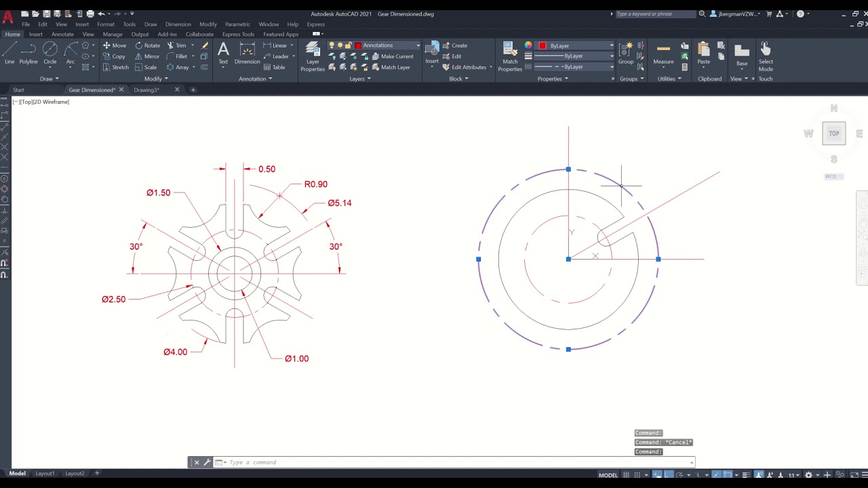Activate the Scale command

[146, 67]
